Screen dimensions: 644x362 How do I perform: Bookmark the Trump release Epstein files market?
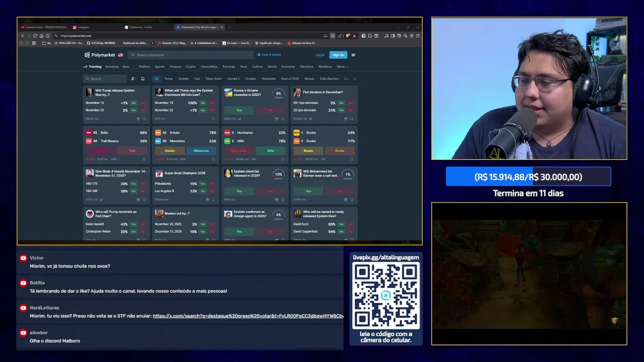point(144,119)
